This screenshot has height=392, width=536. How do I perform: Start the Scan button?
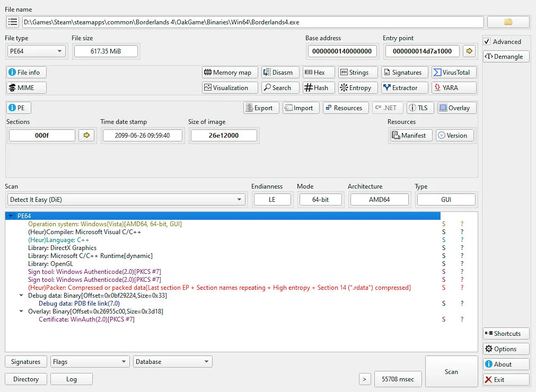pos(451,371)
